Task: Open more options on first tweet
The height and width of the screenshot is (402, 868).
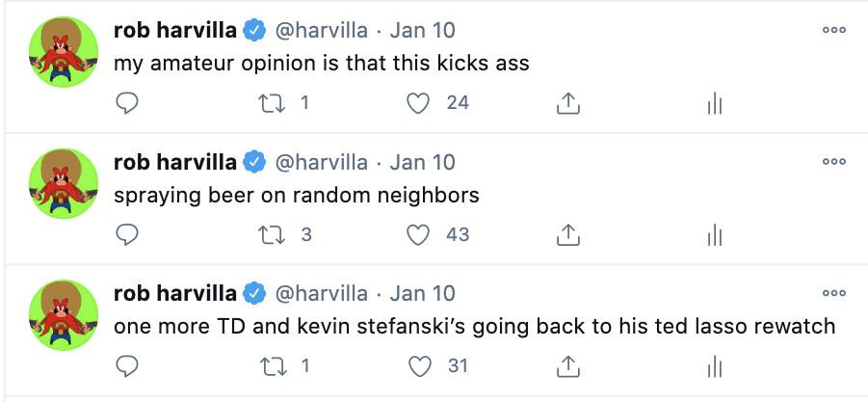Action: tap(833, 31)
